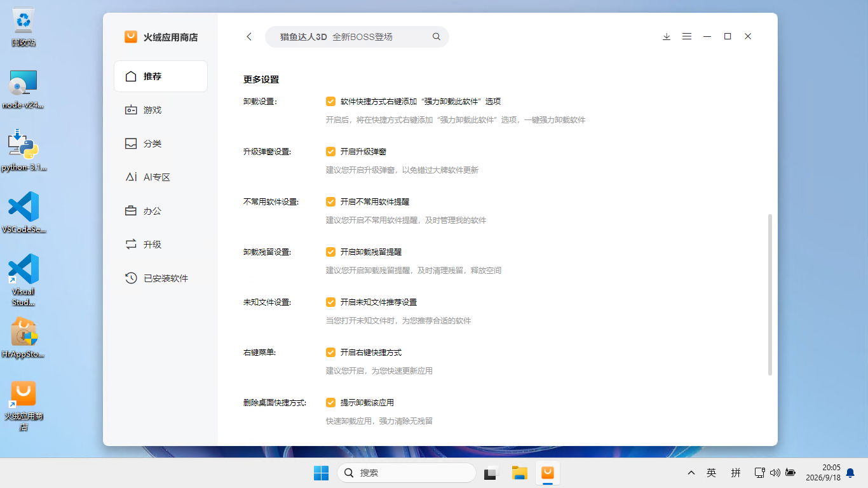Click the 更多设置 heading

tap(261, 80)
